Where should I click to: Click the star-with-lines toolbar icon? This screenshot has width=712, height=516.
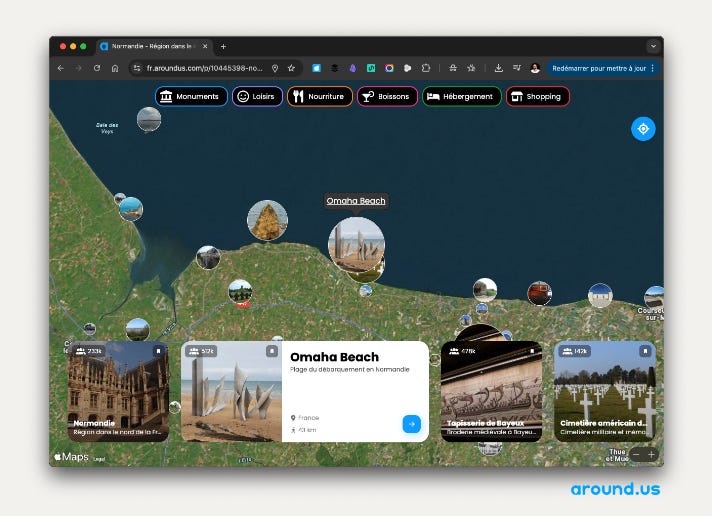coord(471,68)
